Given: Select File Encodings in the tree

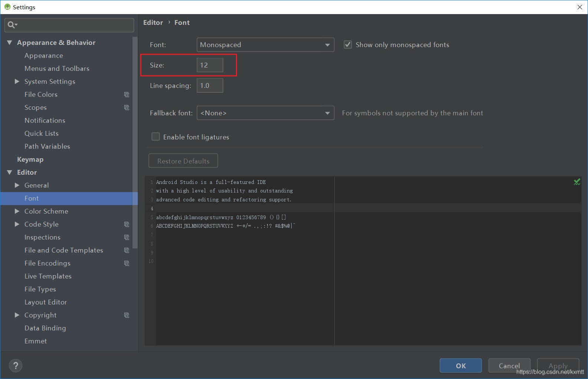Looking at the screenshot, I should 47,263.
